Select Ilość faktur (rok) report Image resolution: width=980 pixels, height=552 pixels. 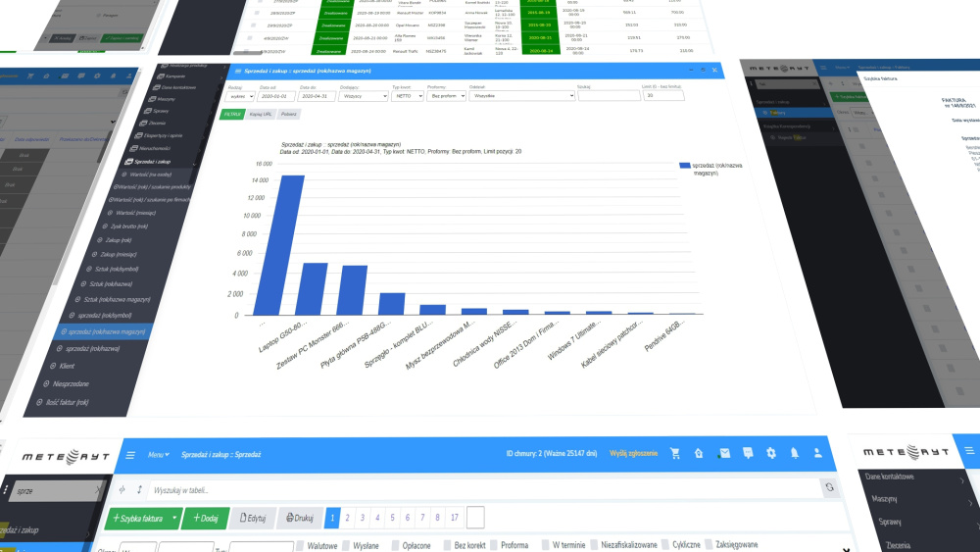pyautogui.click(x=67, y=402)
